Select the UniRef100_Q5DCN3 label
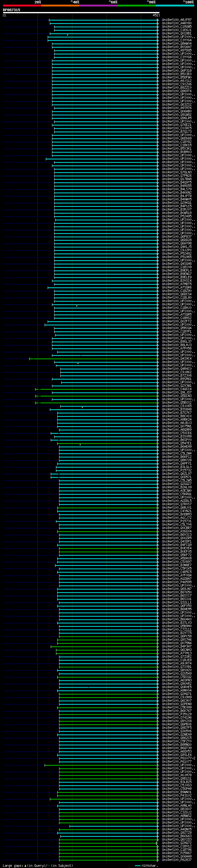 (176, 396)
